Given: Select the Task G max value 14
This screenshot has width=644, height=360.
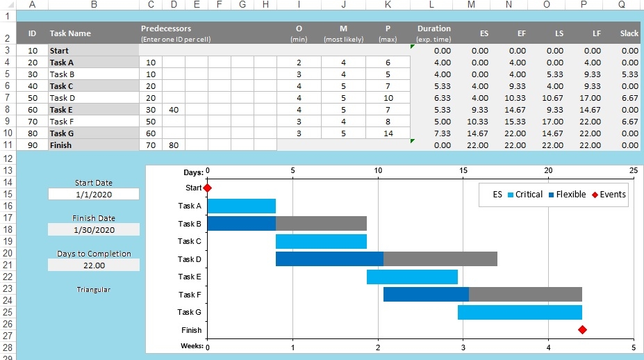Looking at the screenshot, I should click(x=388, y=133).
